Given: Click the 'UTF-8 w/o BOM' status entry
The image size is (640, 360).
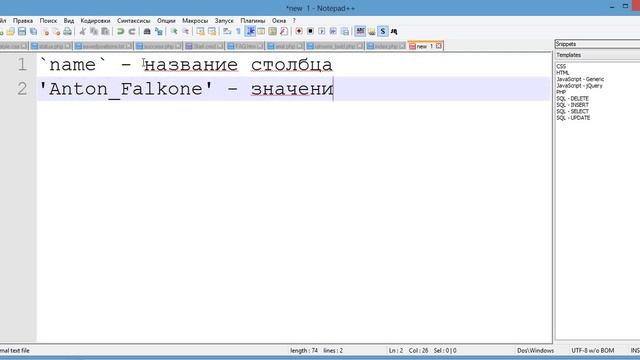Looking at the screenshot, I should coord(592,351).
